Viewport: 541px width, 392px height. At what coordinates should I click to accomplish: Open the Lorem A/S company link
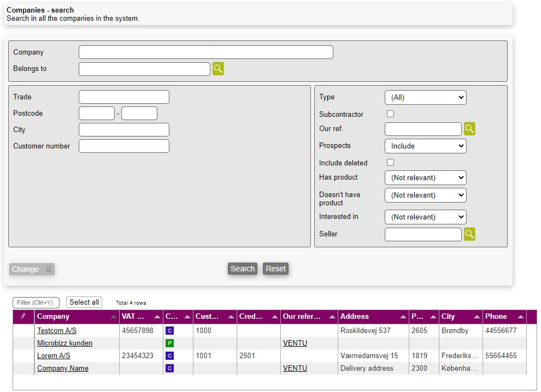pos(54,356)
